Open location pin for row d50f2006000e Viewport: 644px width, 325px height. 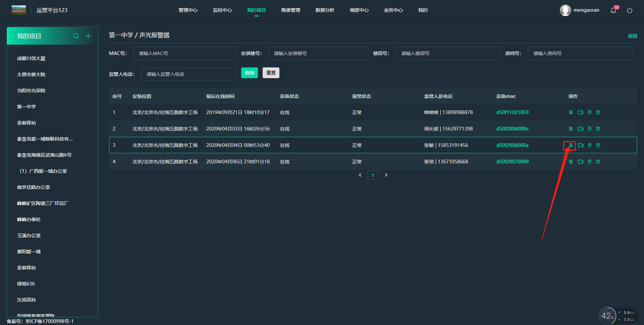tap(590, 129)
